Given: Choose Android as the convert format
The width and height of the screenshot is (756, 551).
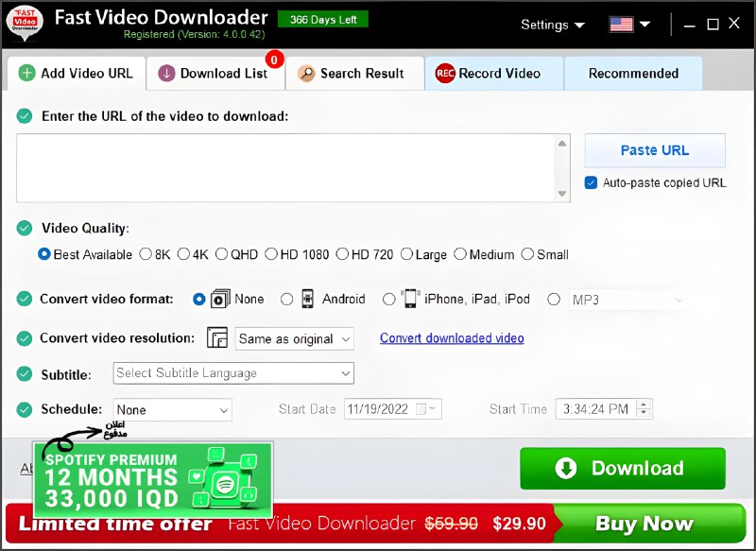Looking at the screenshot, I should pyautogui.click(x=287, y=300).
